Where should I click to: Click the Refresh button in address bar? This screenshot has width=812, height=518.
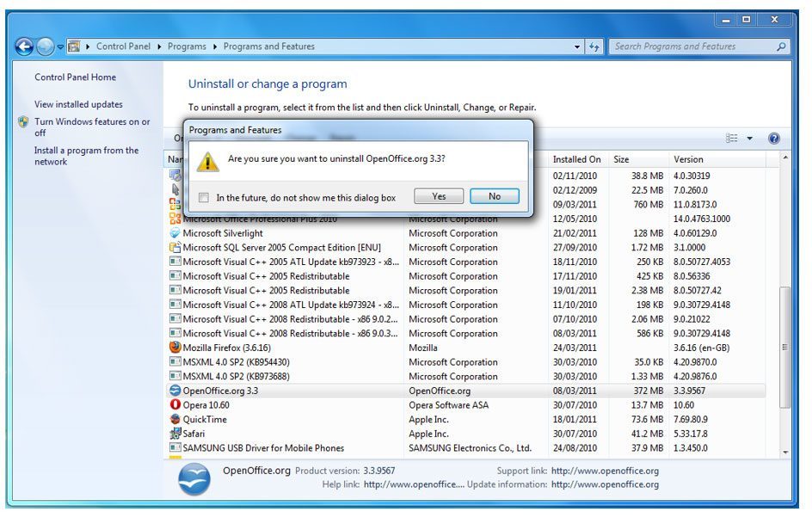point(594,46)
